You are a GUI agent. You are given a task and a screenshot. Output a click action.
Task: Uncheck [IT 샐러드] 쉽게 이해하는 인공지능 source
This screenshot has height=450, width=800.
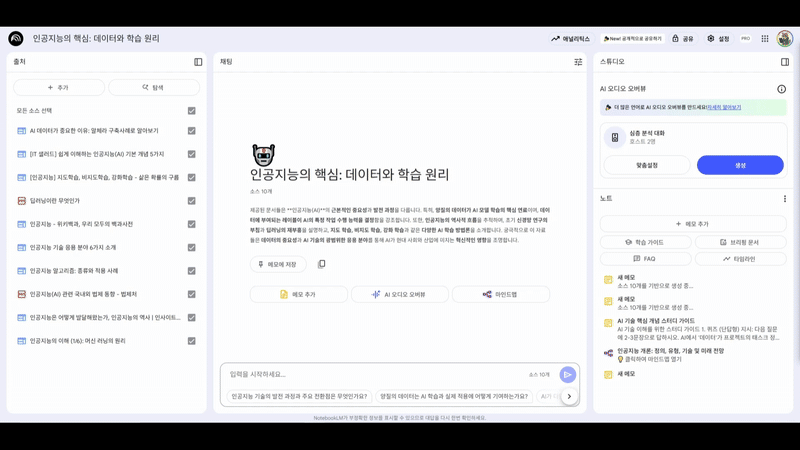(x=191, y=154)
